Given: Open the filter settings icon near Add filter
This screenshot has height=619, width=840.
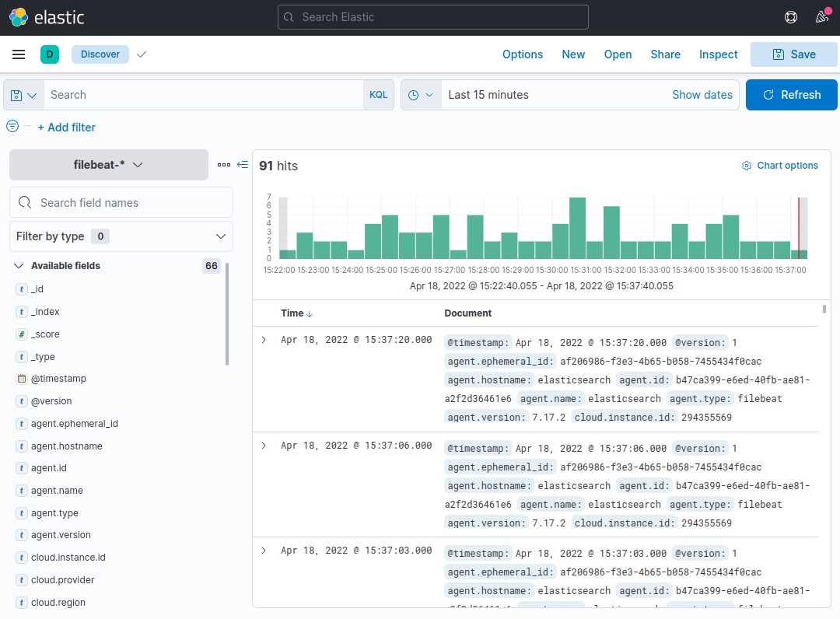Looking at the screenshot, I should pyautogui.click(x=12, y=127).
